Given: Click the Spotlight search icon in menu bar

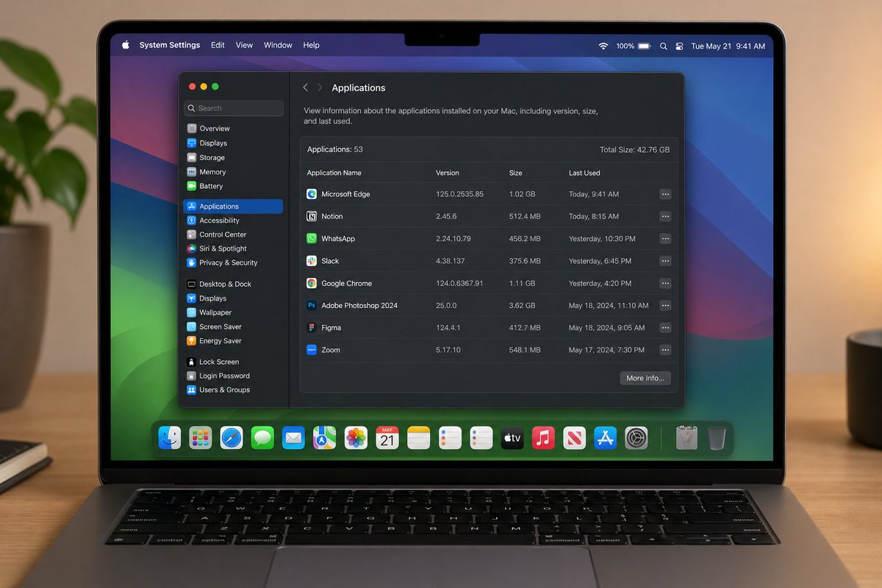Looking at the screenshot, I should (x=663, y=46).
